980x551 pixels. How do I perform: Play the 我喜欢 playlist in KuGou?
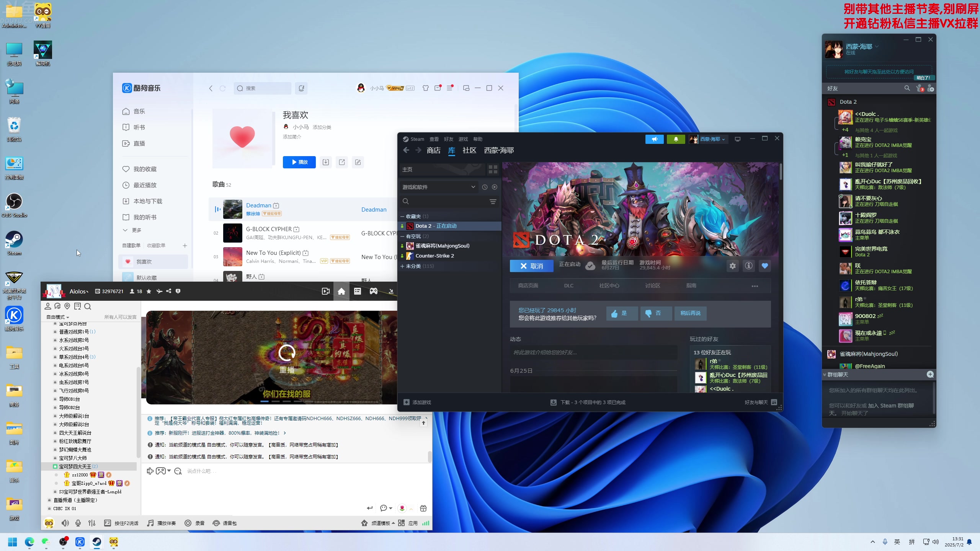pos(299,162)
